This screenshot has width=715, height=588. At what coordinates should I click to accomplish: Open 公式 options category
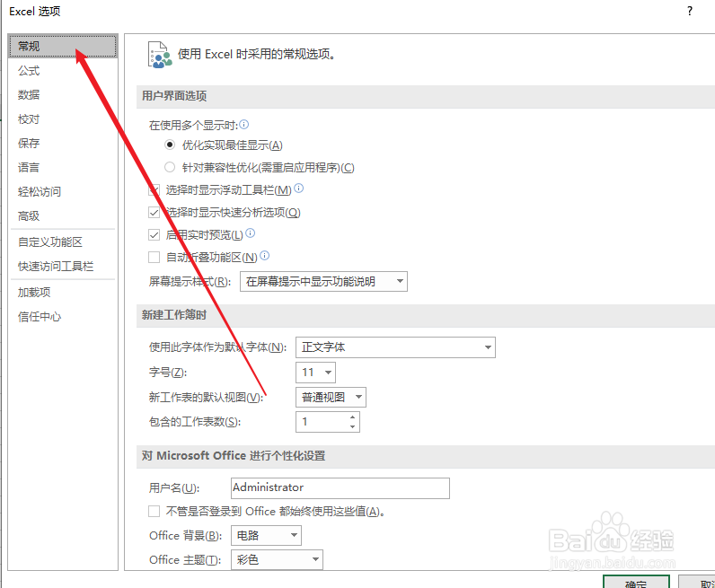point(63,71)
